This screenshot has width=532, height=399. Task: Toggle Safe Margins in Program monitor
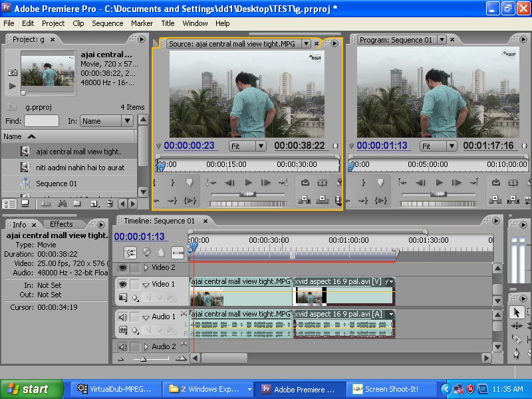click(513, 183)
